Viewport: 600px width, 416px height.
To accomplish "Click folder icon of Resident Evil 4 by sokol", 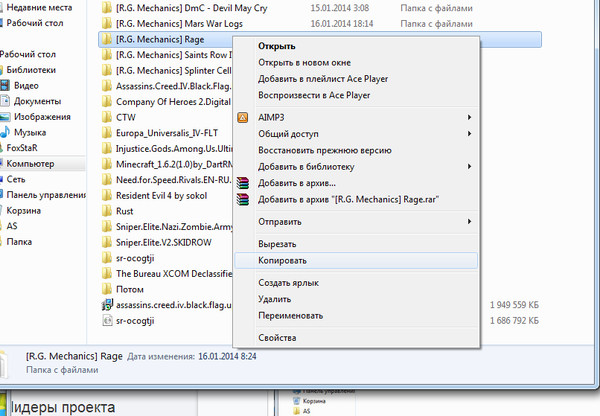I will pyautogui.click(x=107, y=195).
